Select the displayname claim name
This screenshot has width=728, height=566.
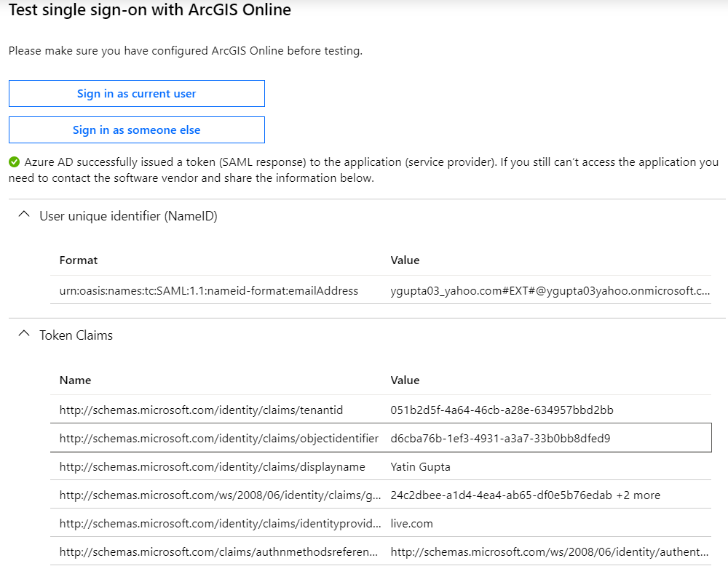212,467
